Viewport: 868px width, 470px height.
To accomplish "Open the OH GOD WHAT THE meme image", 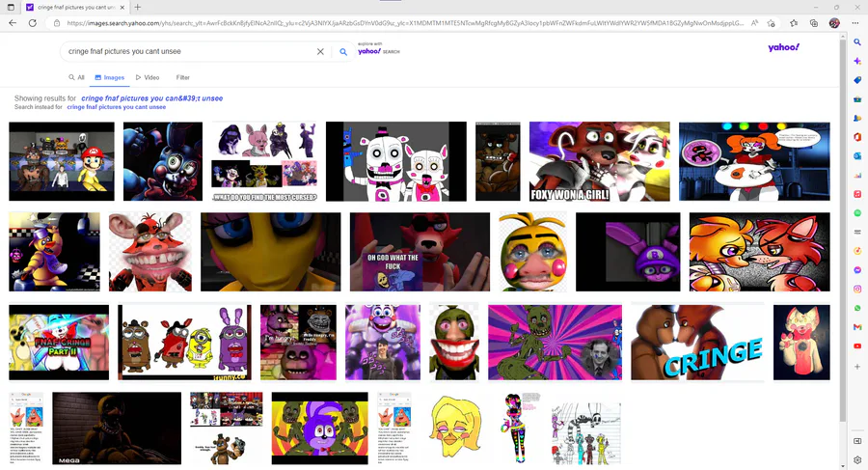I will (420, 252).
